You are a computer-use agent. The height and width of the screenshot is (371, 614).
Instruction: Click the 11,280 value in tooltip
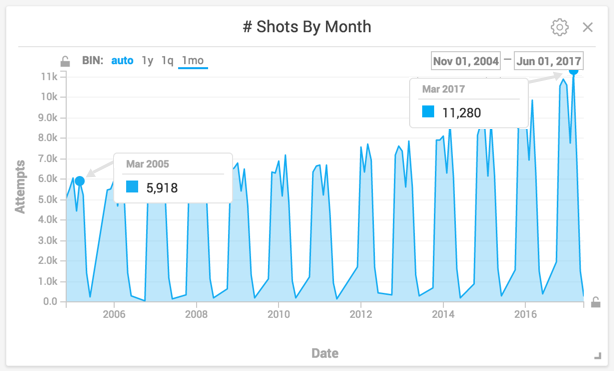pos(461,113)
